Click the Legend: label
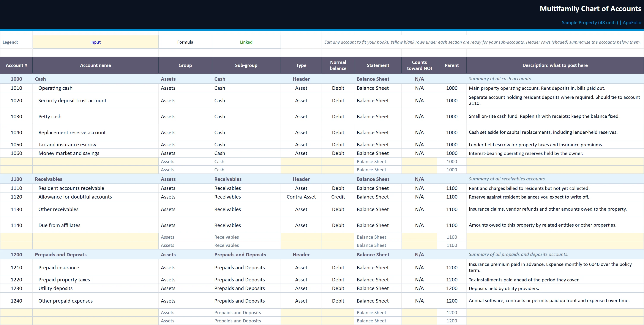Image resolution: width=644 pixels, height=325 pixels. click(10, 42)
